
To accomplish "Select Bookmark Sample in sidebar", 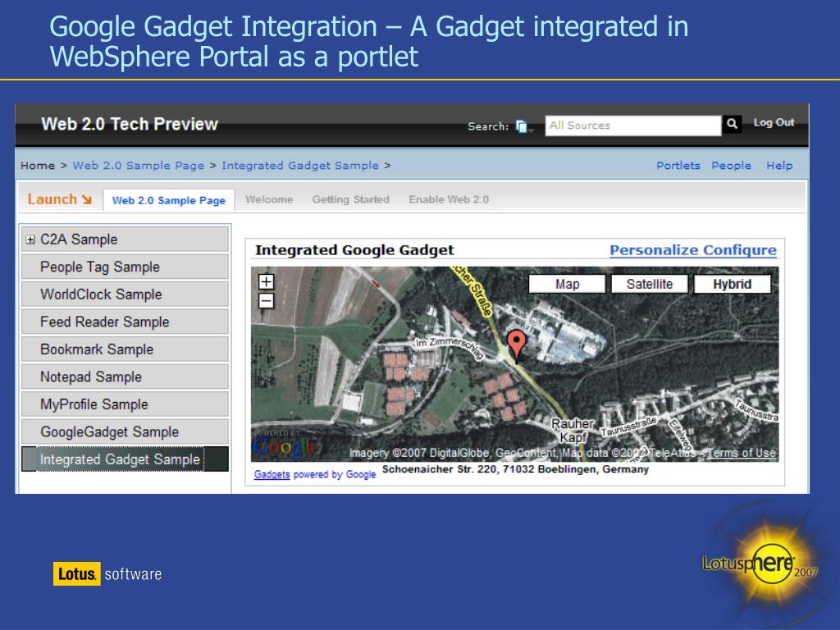I will [125, 349].
